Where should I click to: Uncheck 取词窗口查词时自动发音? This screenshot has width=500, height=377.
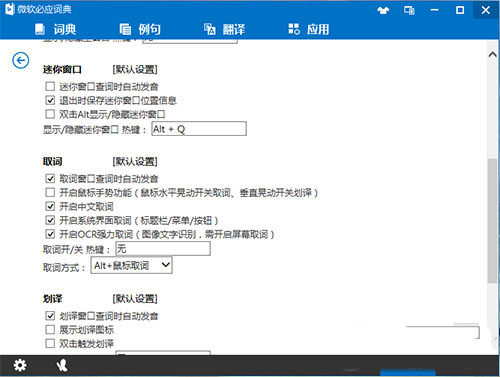(x=50, y=179)
